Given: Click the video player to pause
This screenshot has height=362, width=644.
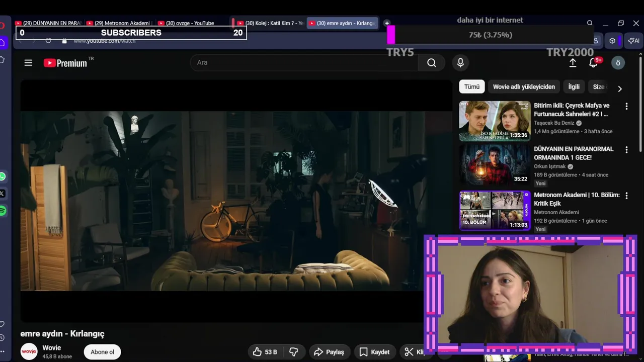Looking at the screenshot, I should click(236, 201).
